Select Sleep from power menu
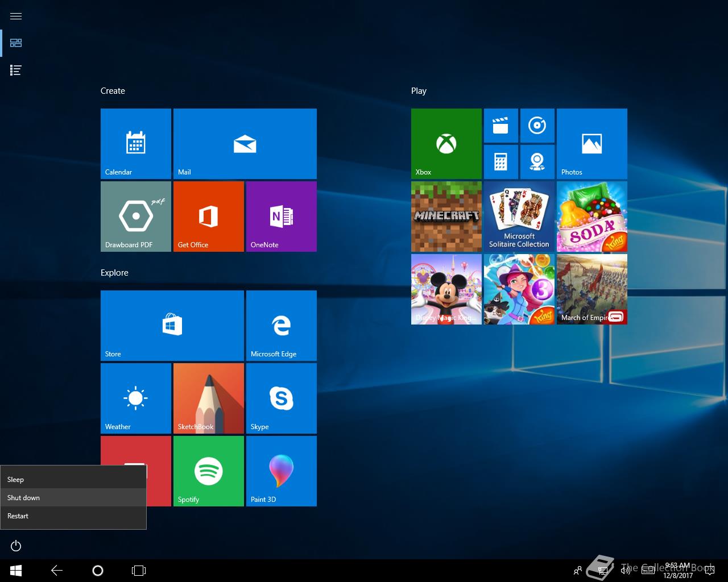Viewport: 728px width, 582px height. pos(73,479)
